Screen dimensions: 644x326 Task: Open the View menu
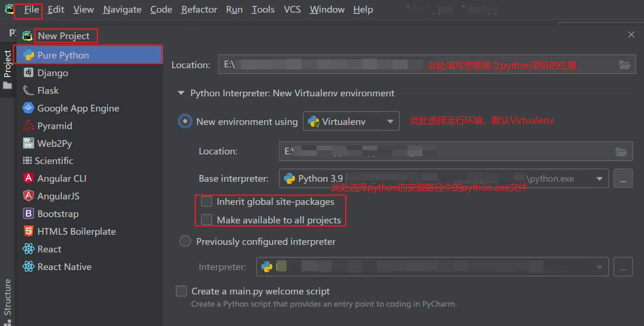coord(84,9)
